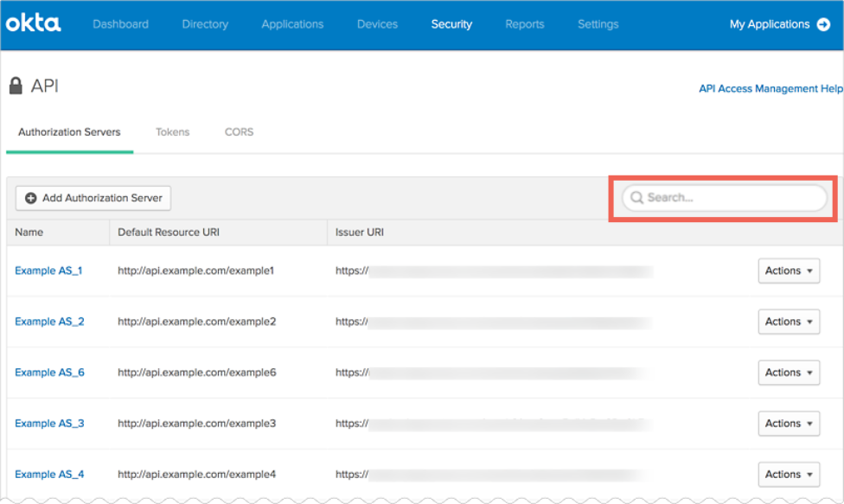This screenshot has width=844, height=504.
Task: Expand the Actions dropdown for Example AS_6
Action: pos(790,373)
